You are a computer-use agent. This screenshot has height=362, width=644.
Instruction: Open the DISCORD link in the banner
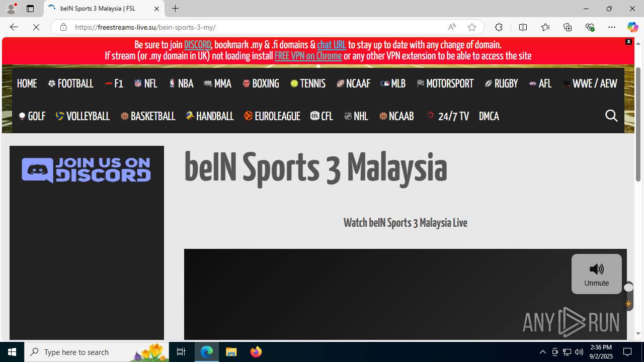(x=197, y=45)
